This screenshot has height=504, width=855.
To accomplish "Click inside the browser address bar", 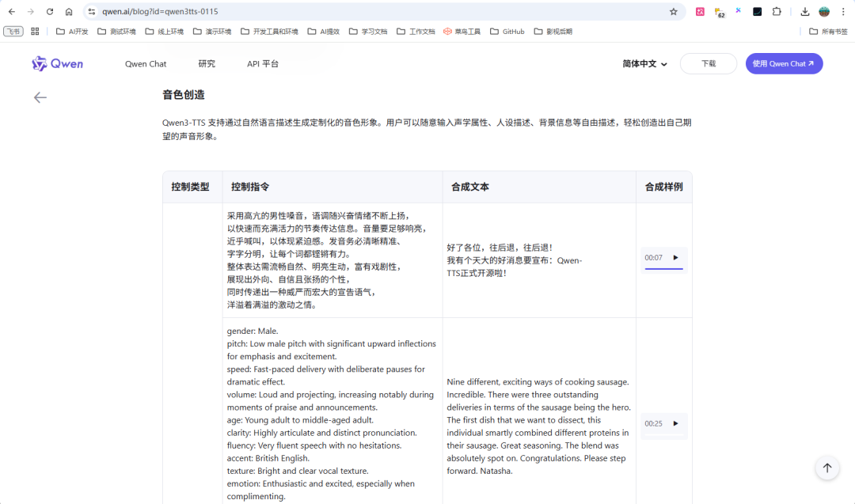I will pyautogui.click(x=317, y=12).
